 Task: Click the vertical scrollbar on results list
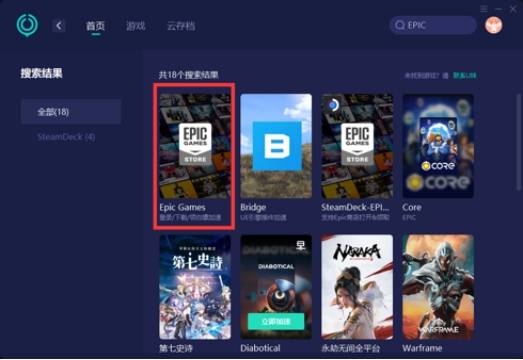pos(518,143)
